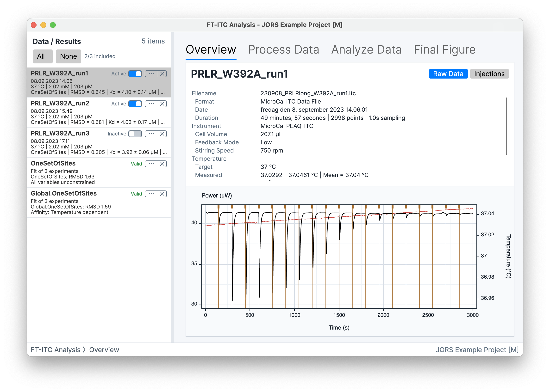Open the PRLR_W392A_run2 options menu (…)

151,104
